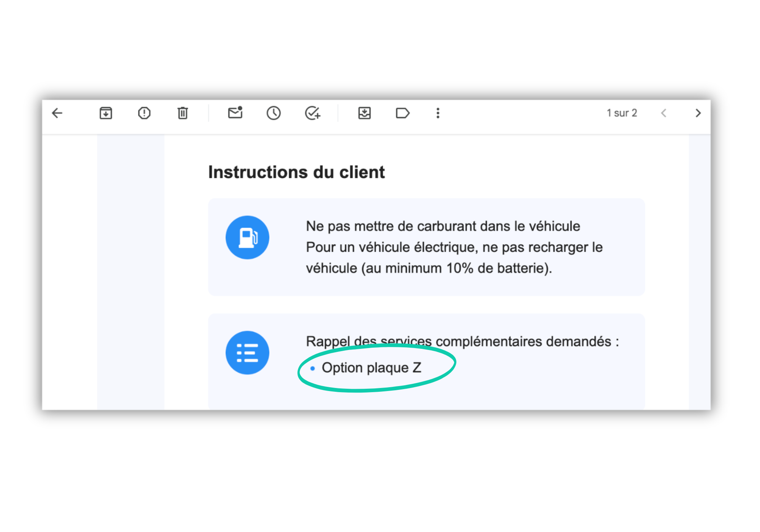Open labels using the tag icon
760x532 pixels.
click(x=402, y=113)
